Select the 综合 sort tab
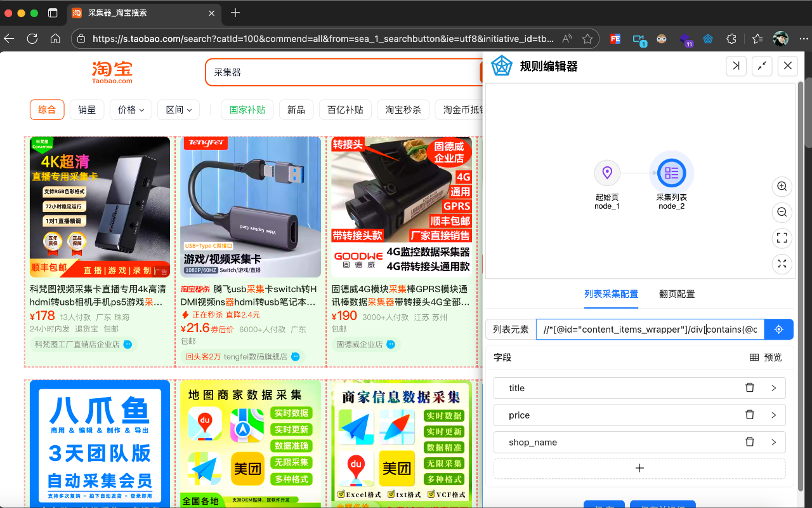Screen dimensions: 812x508 coord(47,109)
